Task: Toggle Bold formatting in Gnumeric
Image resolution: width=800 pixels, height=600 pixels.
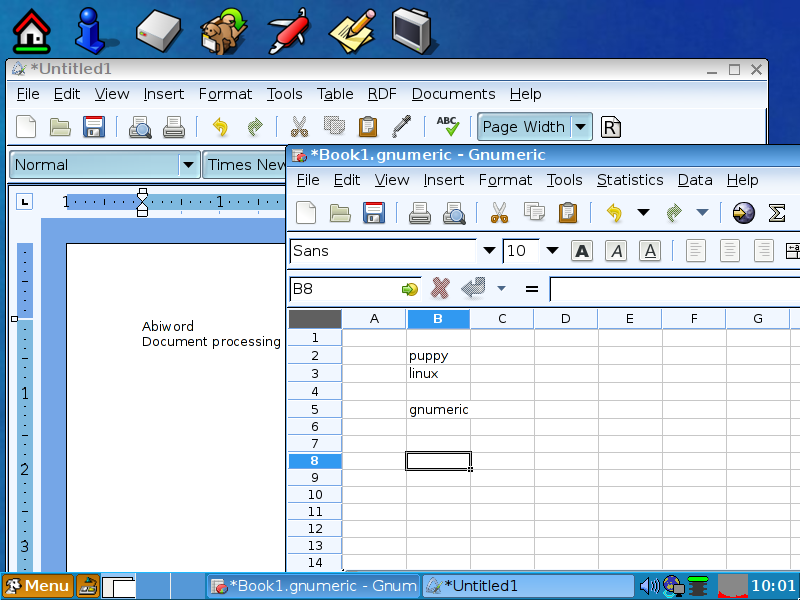Action: click(x=582, y=251)
